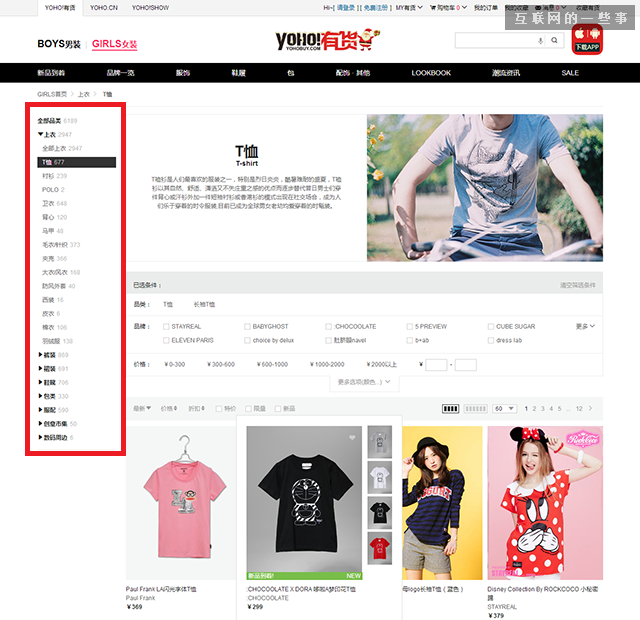
Task: Go to next page arrow in pagination
Action: point(592,408)
